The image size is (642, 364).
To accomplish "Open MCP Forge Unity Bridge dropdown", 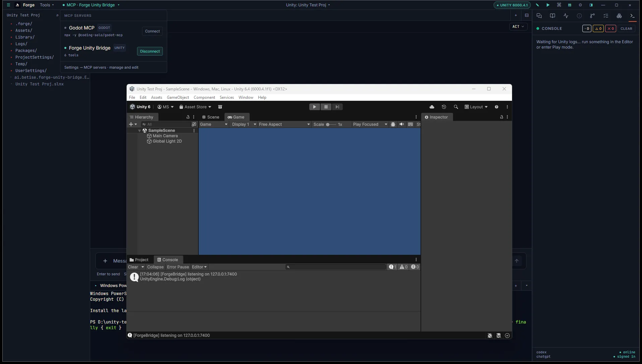I will coord(91,5).
